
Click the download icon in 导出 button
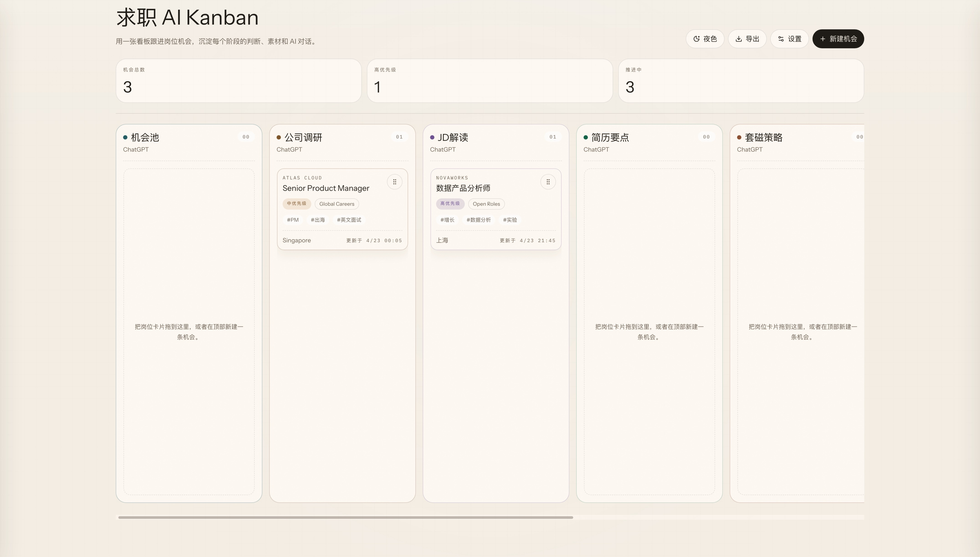tap(739, 39)
